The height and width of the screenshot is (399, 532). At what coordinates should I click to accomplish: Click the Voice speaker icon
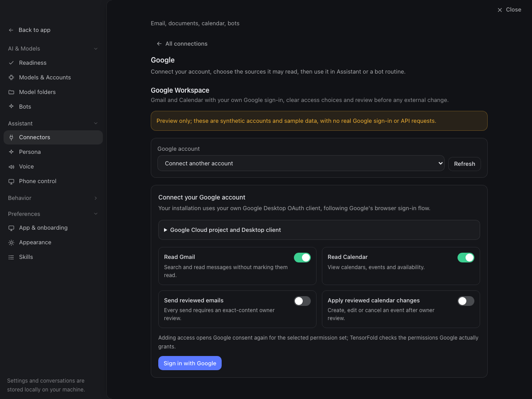coord(11,167)
